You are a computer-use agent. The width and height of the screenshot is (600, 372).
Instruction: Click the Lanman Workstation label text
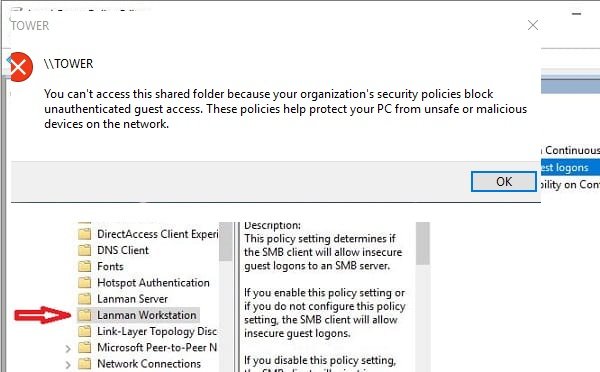pyautogui.click(x=147, y=315)
